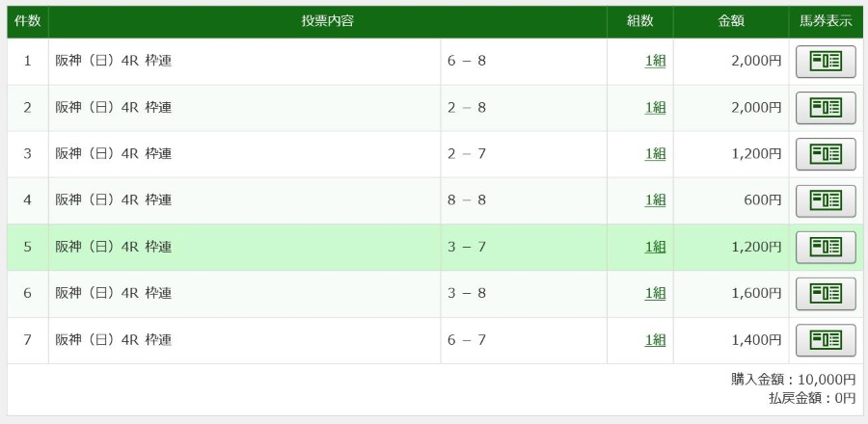Click the 金額 column header
Screen dimensions: 868x424
pos(731,21)
